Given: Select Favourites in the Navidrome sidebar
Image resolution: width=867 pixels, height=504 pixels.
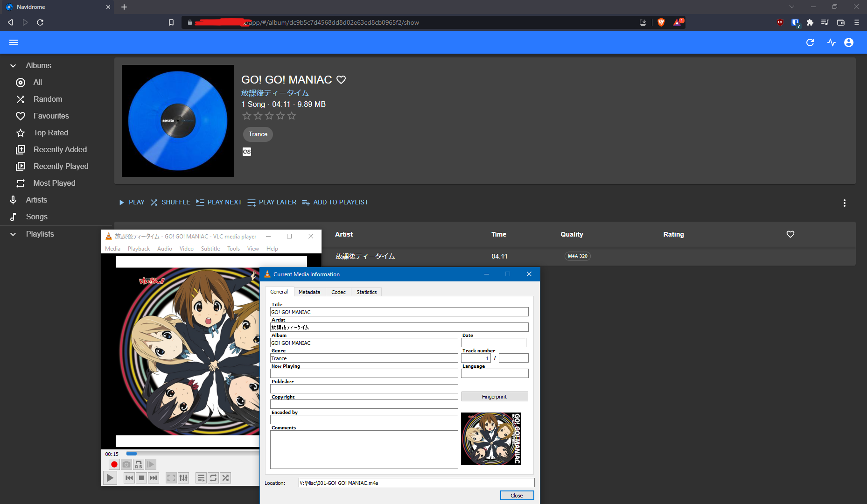Looking at the screenshot, I should (51, 116).
